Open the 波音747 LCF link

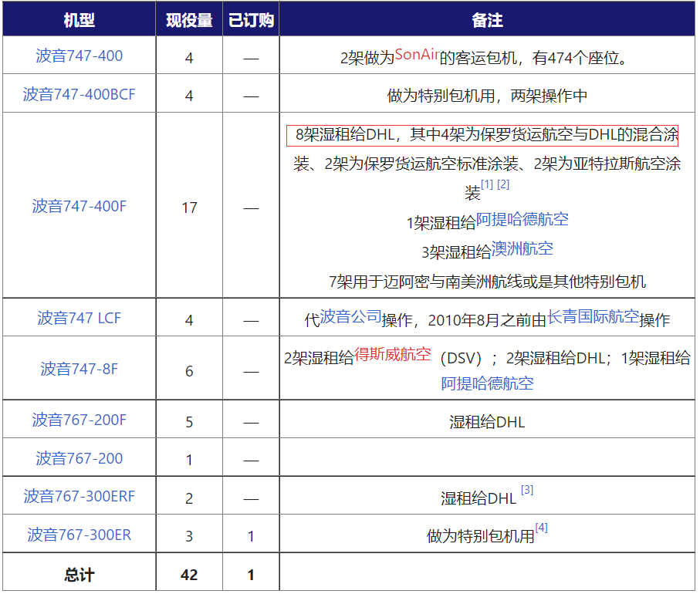coord(79,318)
